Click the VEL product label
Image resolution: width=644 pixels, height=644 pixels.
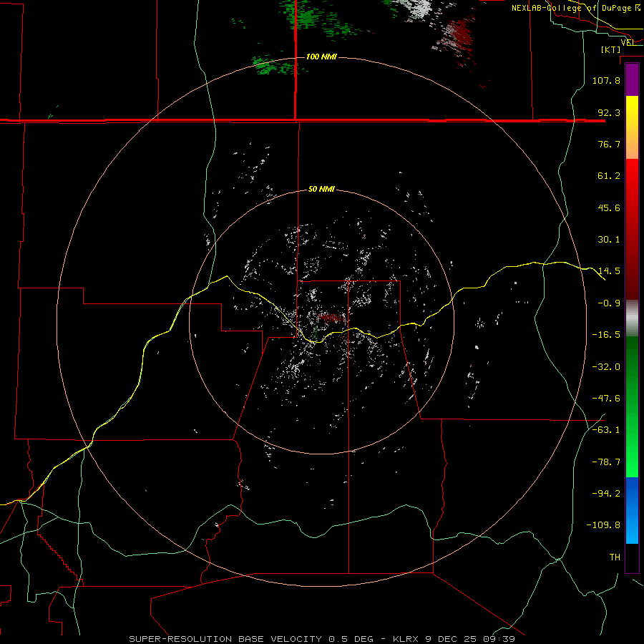[x=628, y=42]
